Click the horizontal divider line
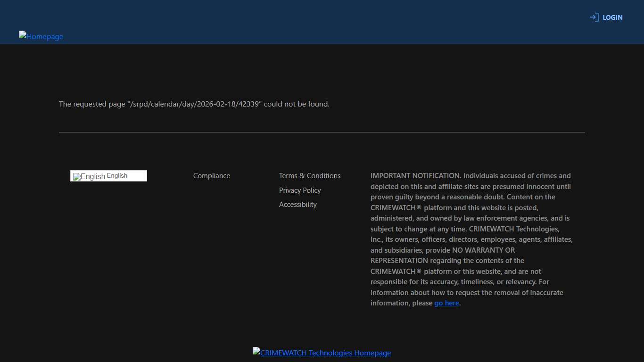This screenshot has width=644, height=362. 322,132
